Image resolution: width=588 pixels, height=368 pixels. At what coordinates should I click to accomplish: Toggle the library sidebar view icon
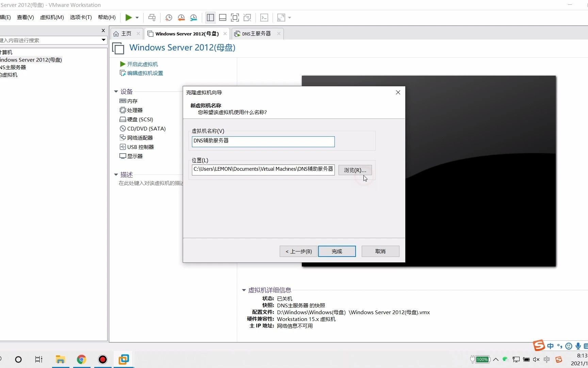point(210,17)
